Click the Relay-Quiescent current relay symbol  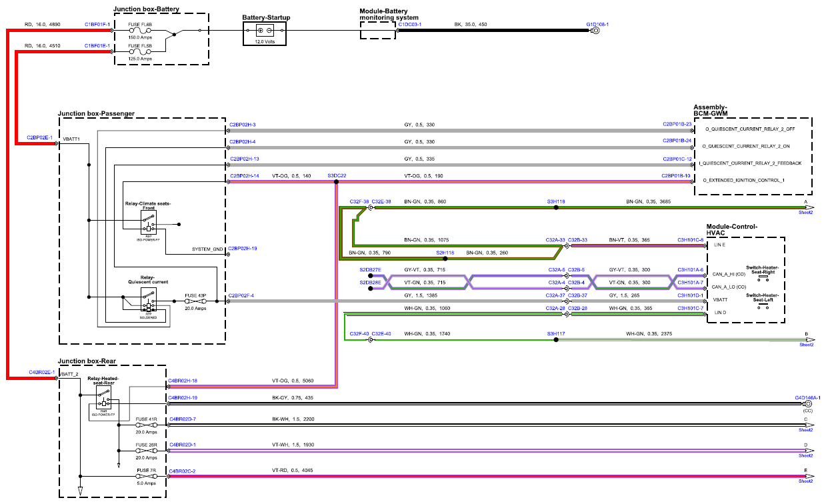[150, 299]
